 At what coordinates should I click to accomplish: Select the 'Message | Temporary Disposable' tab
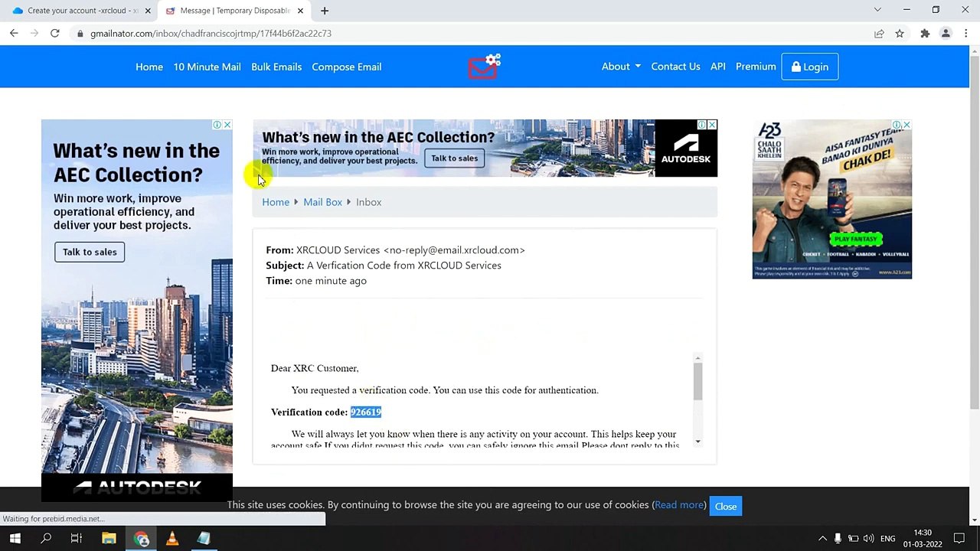[234, 11]
